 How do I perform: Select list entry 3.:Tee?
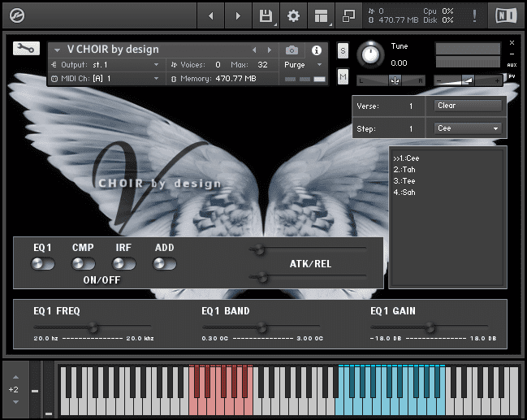click(404, 181)
